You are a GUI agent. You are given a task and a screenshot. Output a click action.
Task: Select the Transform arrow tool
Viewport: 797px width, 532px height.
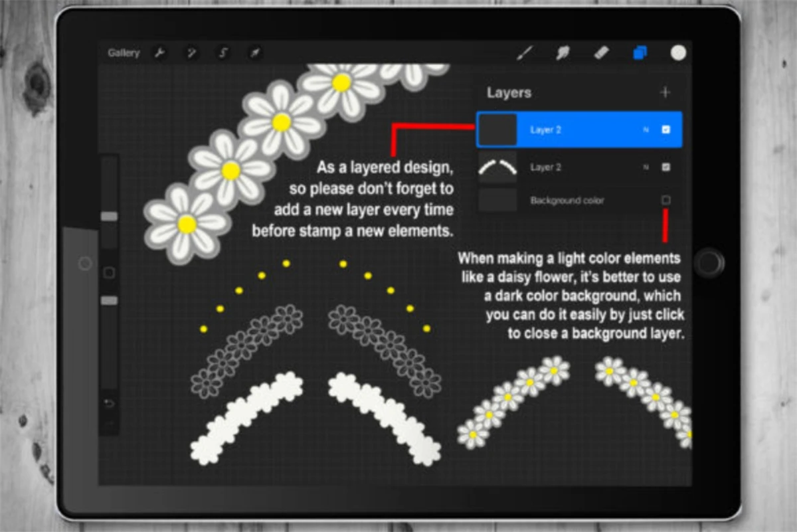[255, 53]
